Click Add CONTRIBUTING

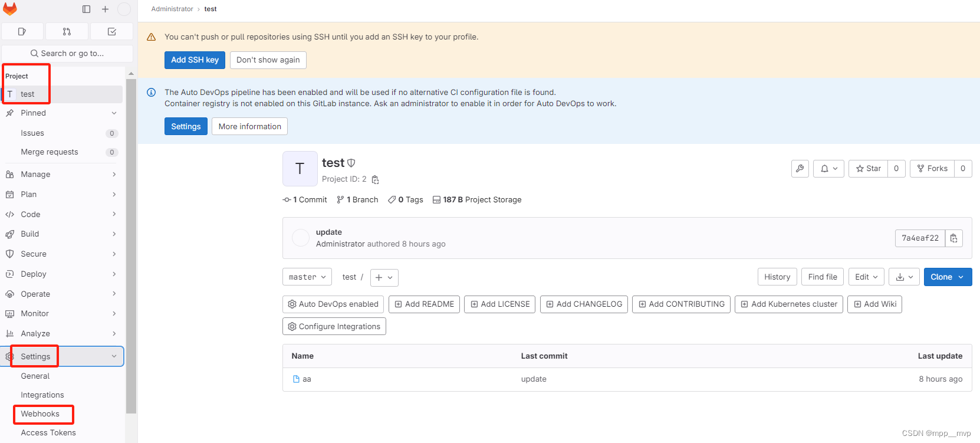point(681,304)
